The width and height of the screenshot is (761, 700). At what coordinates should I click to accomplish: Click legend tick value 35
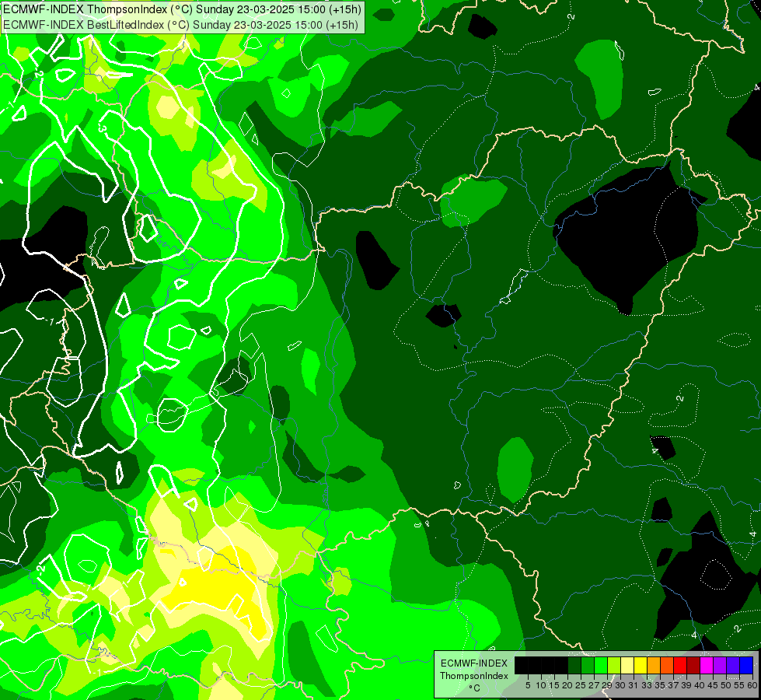[660, 685]
